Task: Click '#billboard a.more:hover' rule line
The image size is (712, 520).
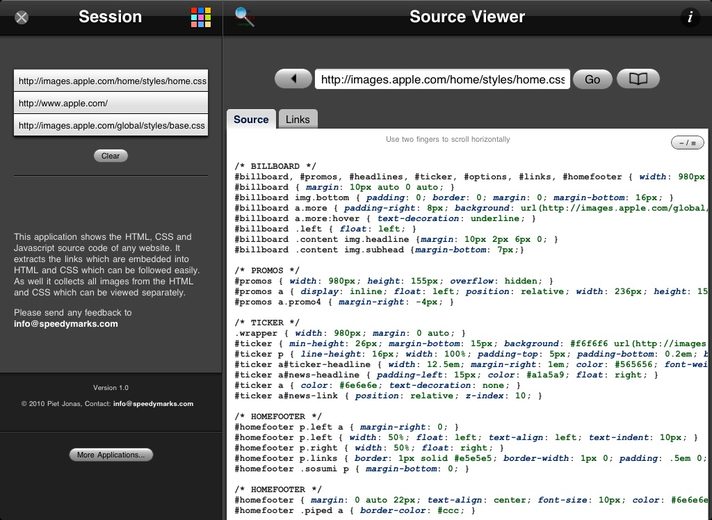Action: [x=385, y=218]
